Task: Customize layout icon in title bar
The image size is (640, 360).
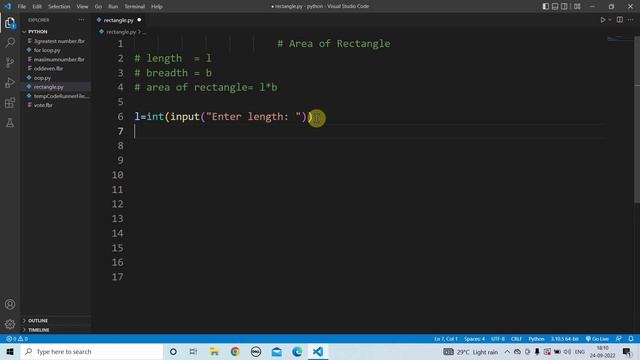Action: 577,7
